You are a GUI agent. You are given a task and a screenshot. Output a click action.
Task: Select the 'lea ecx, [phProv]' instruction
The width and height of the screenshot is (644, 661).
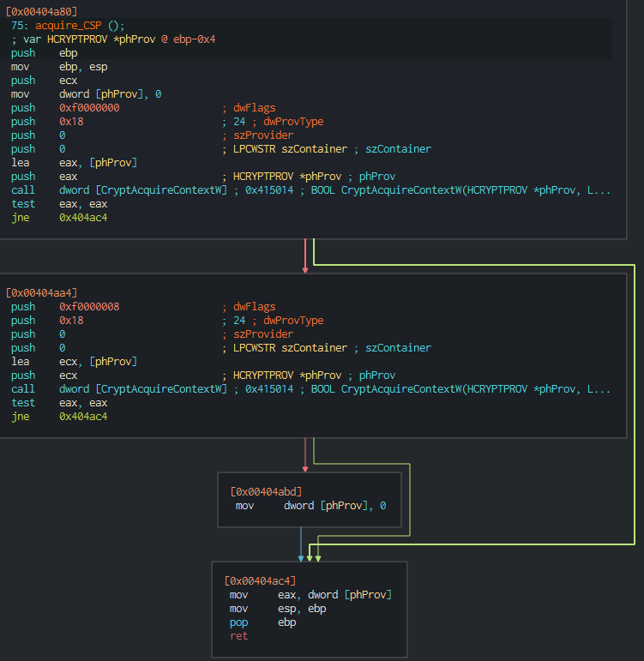coord(74,362)
